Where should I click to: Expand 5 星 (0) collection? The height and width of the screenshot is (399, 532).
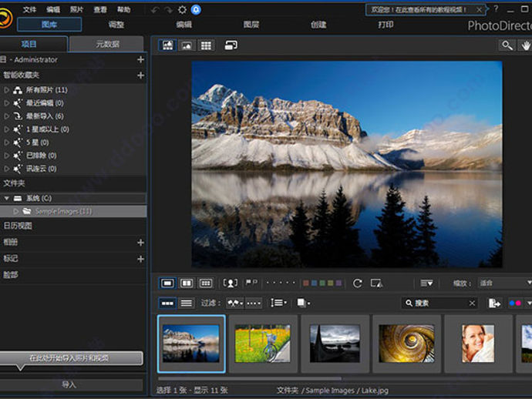pos(6,142)
